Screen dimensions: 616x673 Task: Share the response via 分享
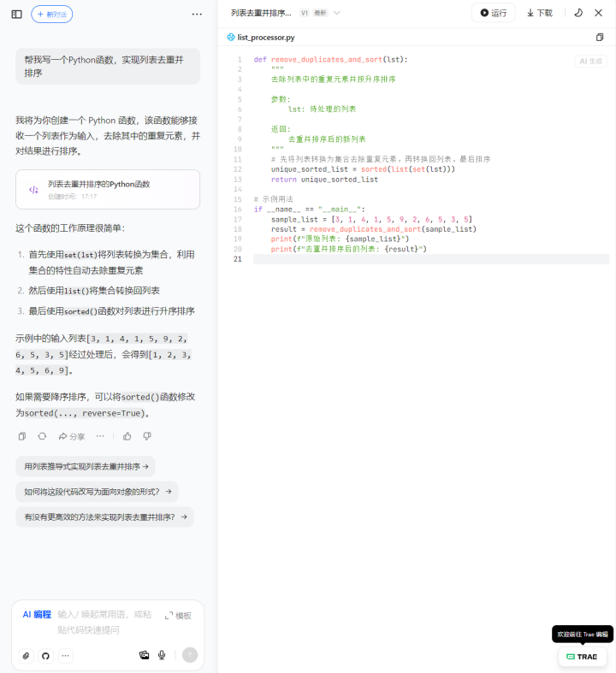pos(72,436)
